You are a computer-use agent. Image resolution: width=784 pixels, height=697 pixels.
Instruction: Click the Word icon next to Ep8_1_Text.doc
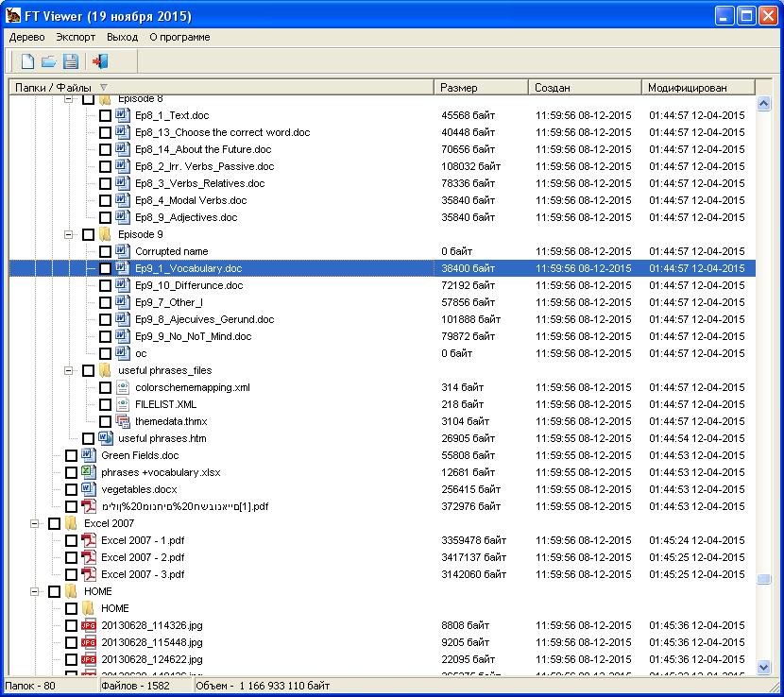tap(123, 115)
